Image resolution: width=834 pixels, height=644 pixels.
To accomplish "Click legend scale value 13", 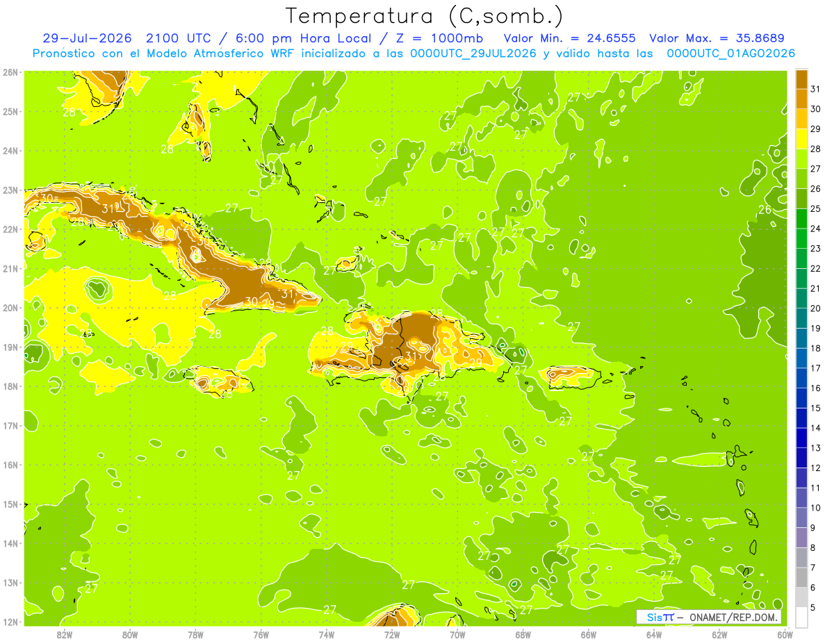I will 815,448.
